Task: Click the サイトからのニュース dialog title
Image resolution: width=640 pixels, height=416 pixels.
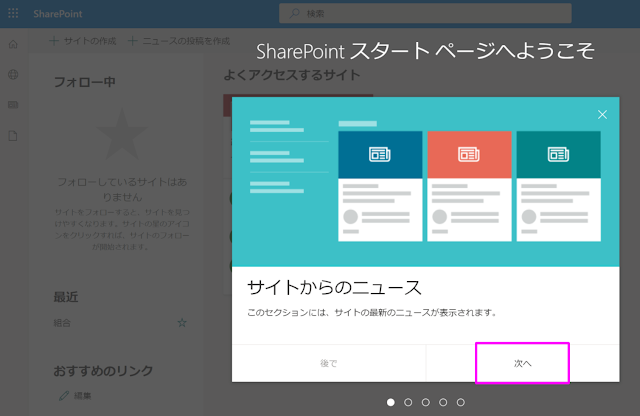Action: (334, 287)
